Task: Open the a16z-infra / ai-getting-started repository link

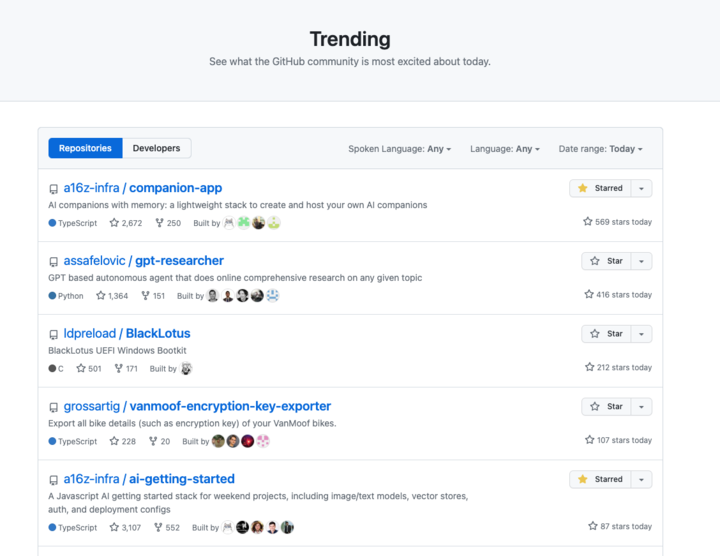Action: (x=149, y=479)
